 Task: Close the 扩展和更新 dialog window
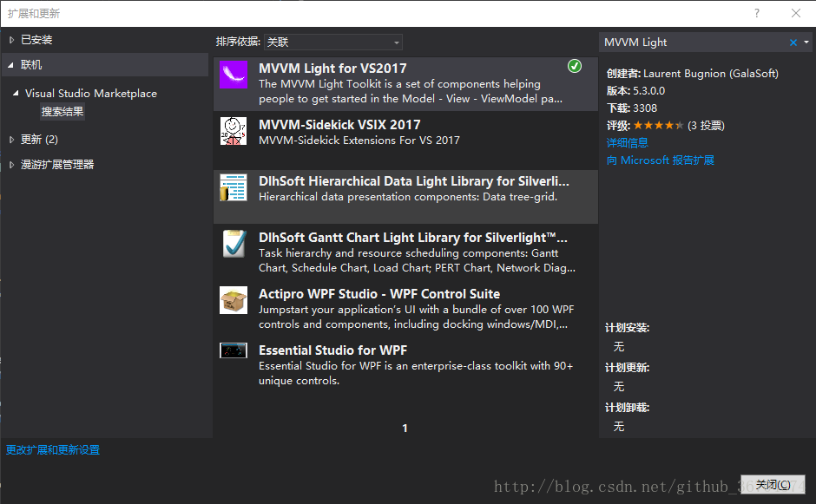[x=796, y=13]
